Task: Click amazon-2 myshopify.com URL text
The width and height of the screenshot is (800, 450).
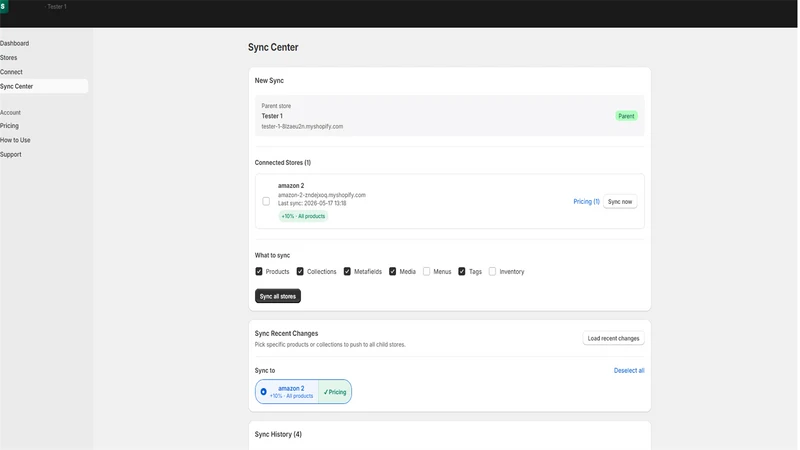Action: [x=321, y=195]
